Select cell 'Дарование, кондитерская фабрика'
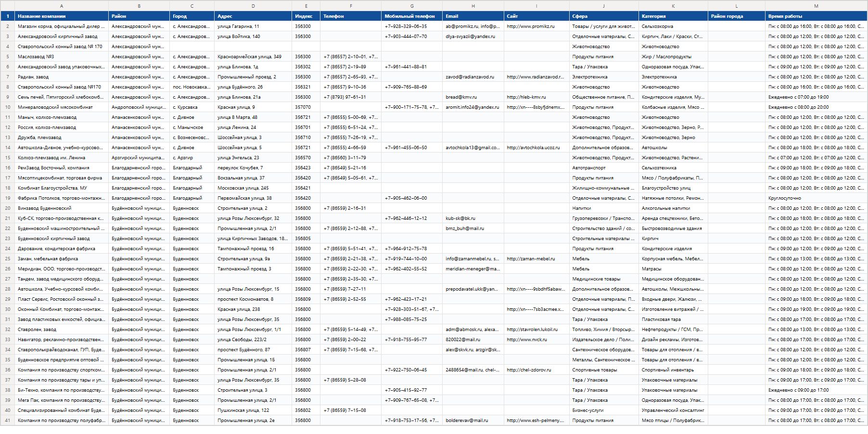The height and width of the screenshot is (434, 868). 62,249
